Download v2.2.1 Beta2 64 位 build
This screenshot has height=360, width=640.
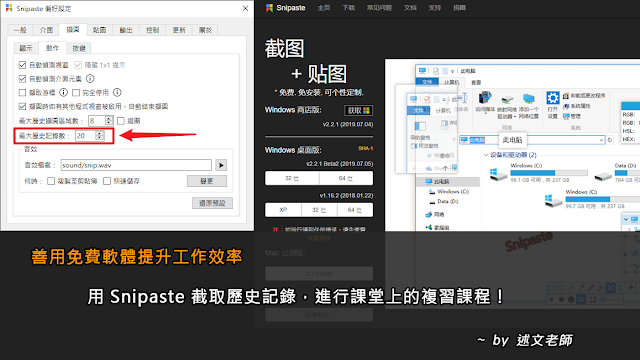(346, 178)
